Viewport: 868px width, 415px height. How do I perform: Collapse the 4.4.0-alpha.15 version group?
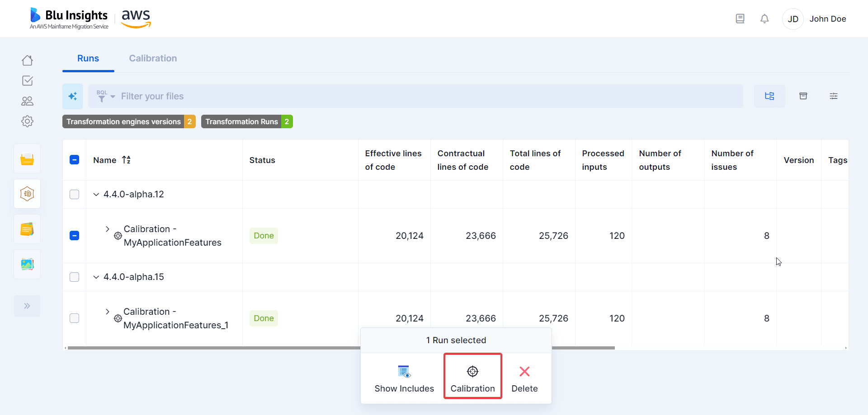click(x=96, y=277)
